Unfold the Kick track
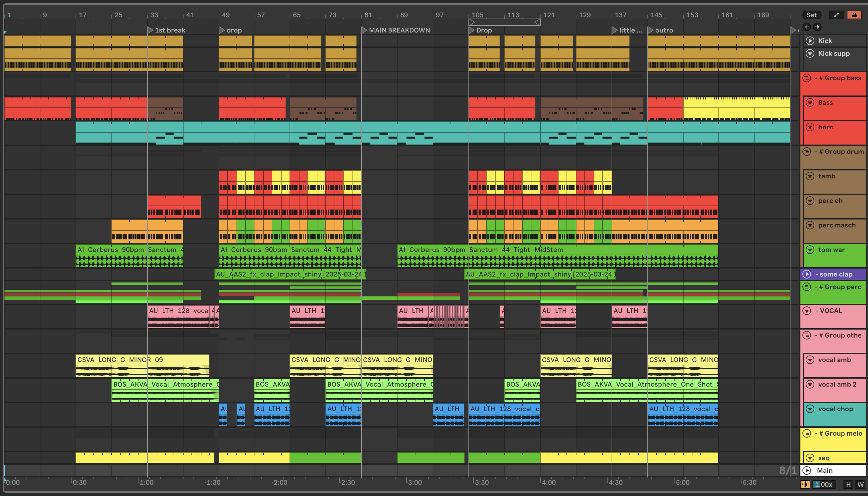The width and height of the screenshot is (868, 496). pos(810,41)
